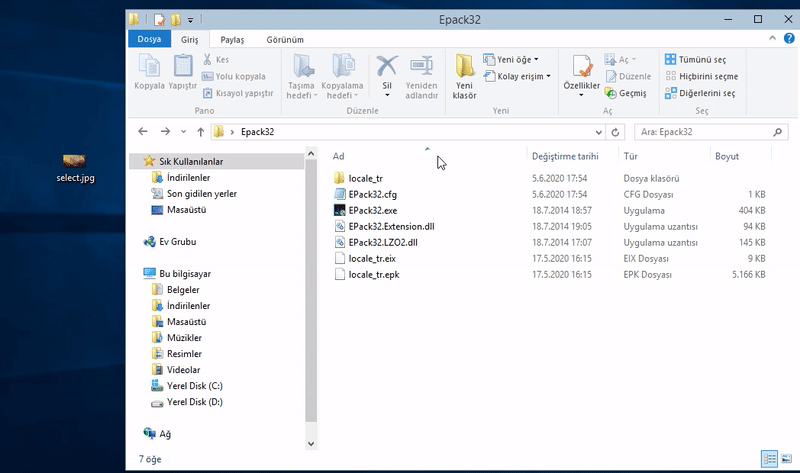This screenshot has height=473, width=800.
Task: Switch to large icons view in status bar
Action: click(x=786, y=459)
